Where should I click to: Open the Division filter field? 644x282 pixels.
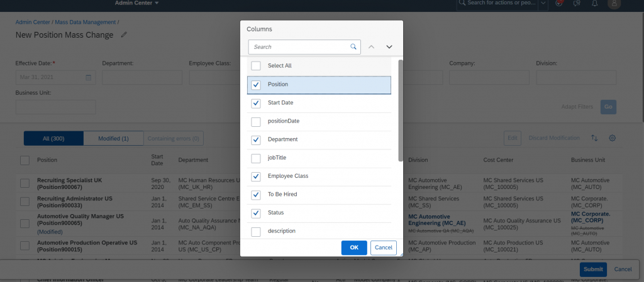[x=576, y=77]
